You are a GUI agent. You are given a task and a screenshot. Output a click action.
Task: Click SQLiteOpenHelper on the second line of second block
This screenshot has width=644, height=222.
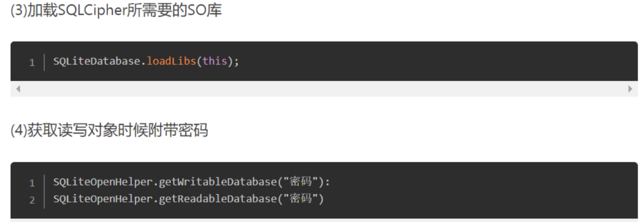[104, 199]
